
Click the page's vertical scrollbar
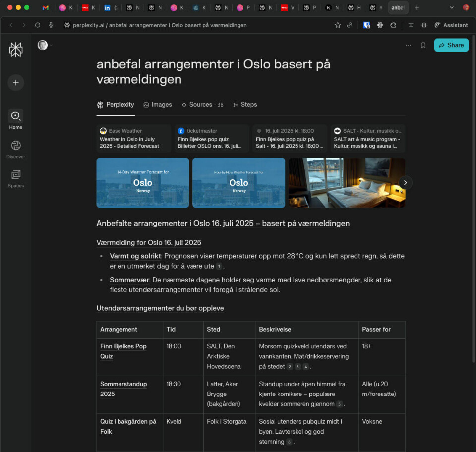[473, 199]
